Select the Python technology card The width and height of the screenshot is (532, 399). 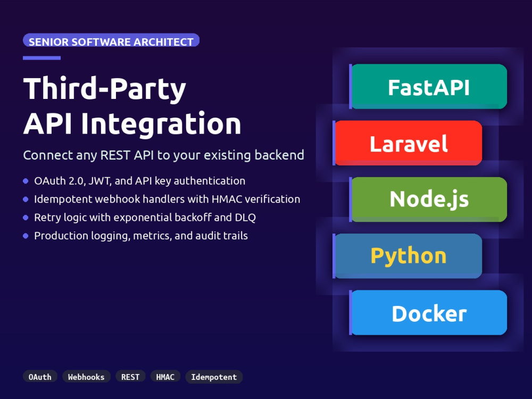408,256
